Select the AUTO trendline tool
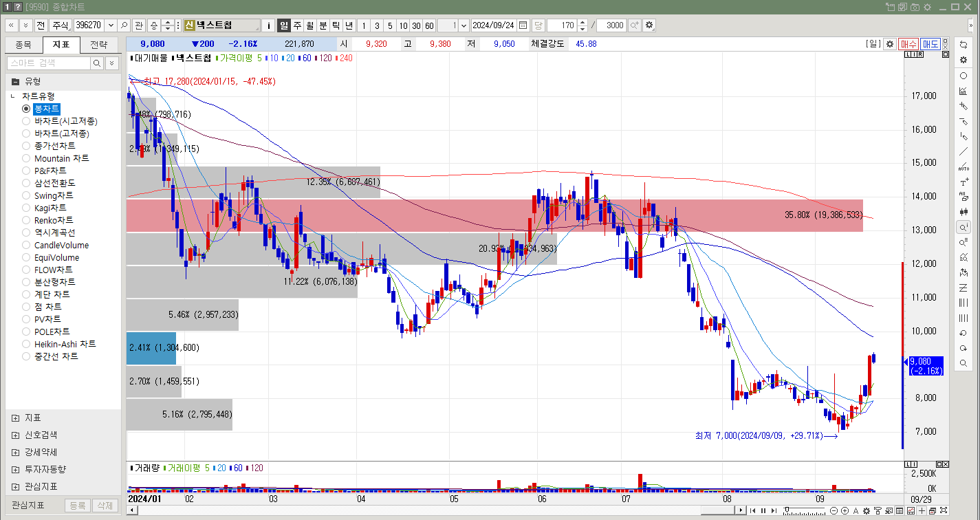Screen dimensions: 980x520 963,167
